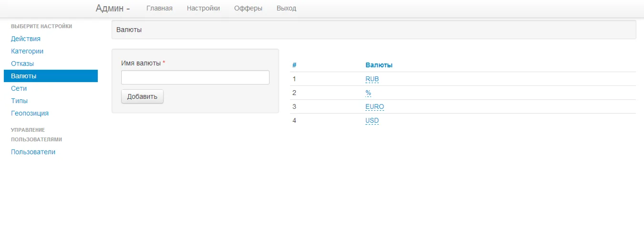Open Геопозиция in the sidebar
Image resolution: width=644 pixels, height=233 pixels.
click(x=30, y=113)
